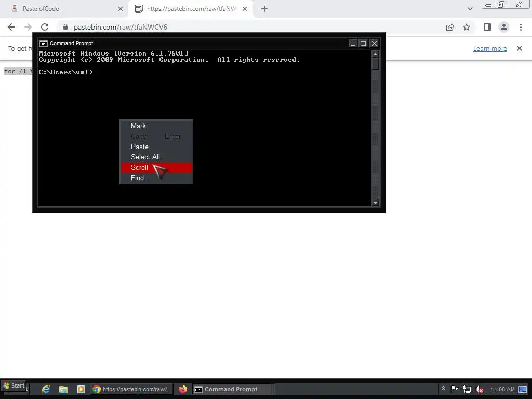
Task: Minimize the Chrome window
Action: point(488,4)
